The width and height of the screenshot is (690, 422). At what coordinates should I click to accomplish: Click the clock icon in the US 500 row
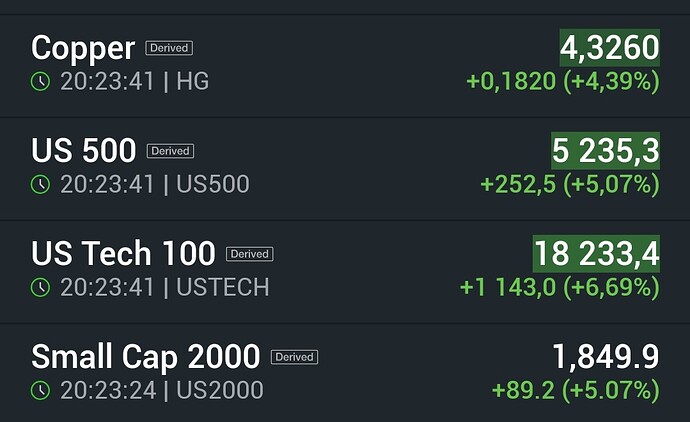[x=40, y=184]
